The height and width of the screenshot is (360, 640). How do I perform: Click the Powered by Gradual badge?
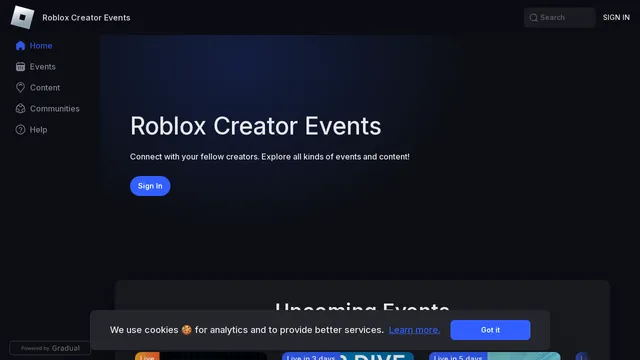pos(50,348)
